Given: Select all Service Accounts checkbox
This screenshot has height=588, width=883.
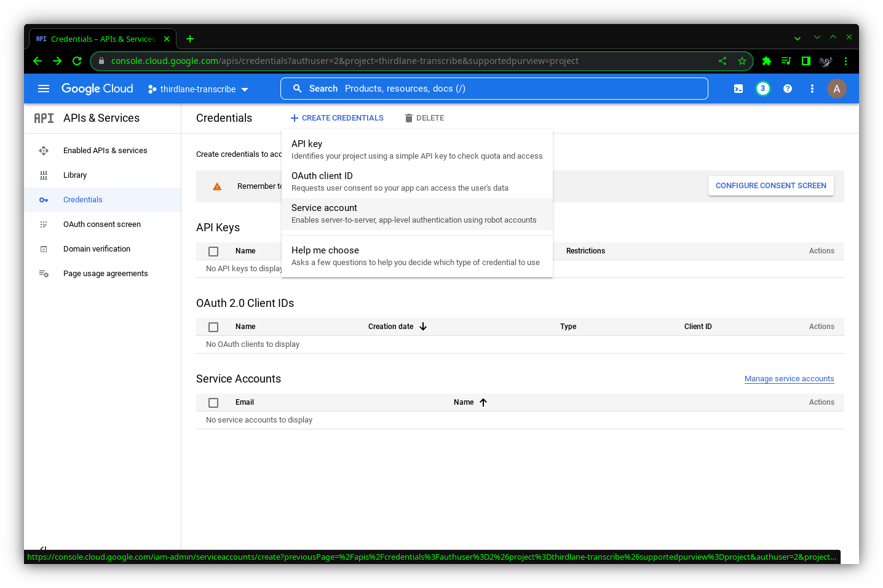Looking at the screenshot, I should pos(213,403).
